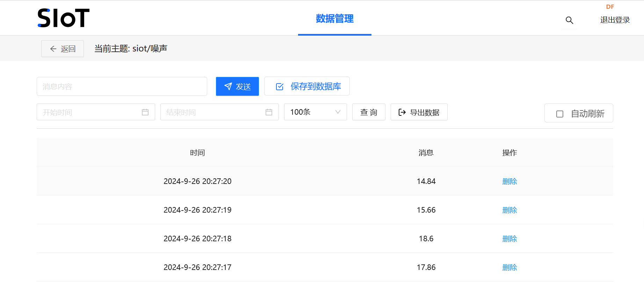Delete the 20:27:19 record
The image size is (644, 292).
[x=509, y=210]
